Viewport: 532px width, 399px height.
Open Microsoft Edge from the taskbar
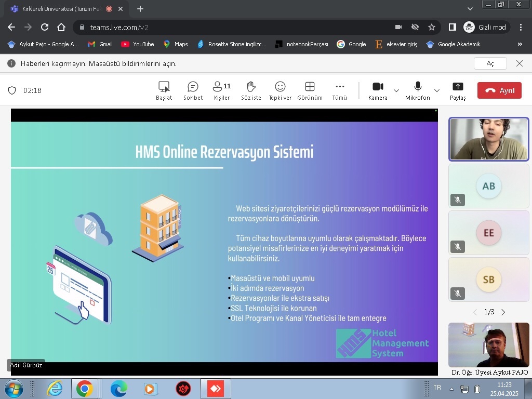[x=119, y=389]
